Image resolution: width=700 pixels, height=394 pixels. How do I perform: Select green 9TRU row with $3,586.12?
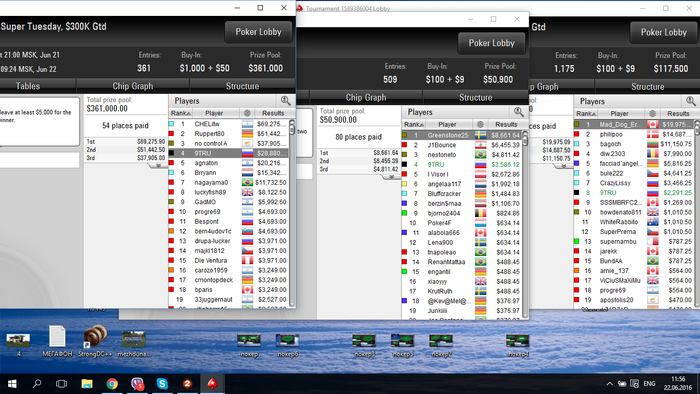click(462, 165)
